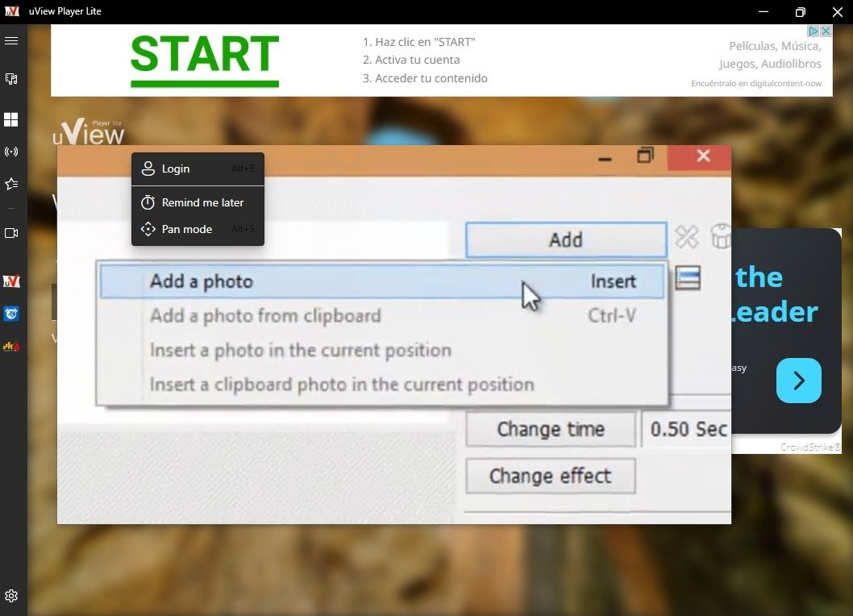Click the green START ad link
Image resolution: width=853 pixels, height=616 pixels.
pyautogui.click(x=205, y=60)
